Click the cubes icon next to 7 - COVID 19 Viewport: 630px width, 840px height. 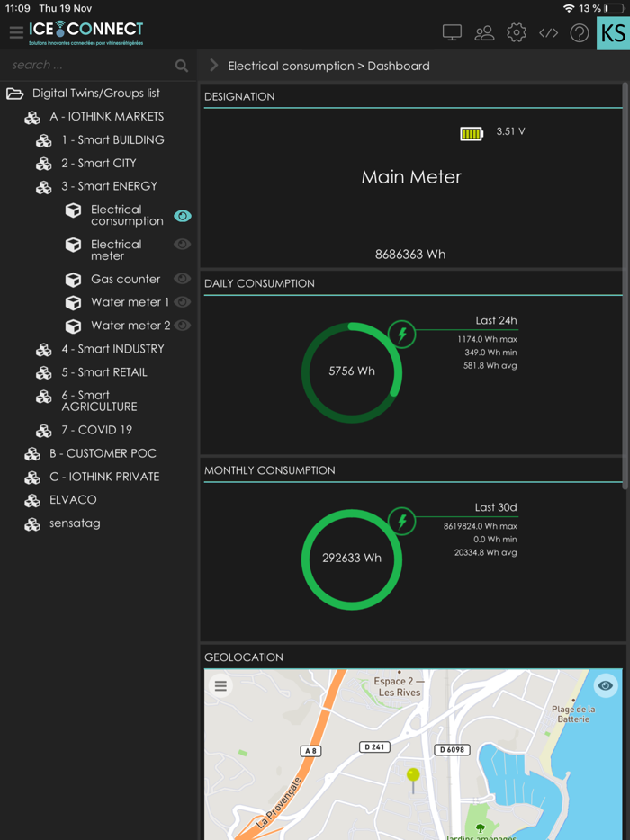(x=43, y=431)
